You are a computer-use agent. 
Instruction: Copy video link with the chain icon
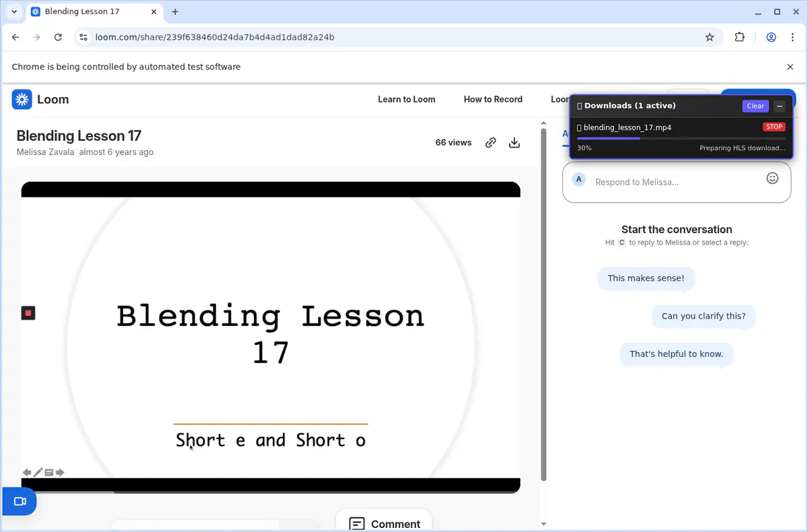[491, 143]
